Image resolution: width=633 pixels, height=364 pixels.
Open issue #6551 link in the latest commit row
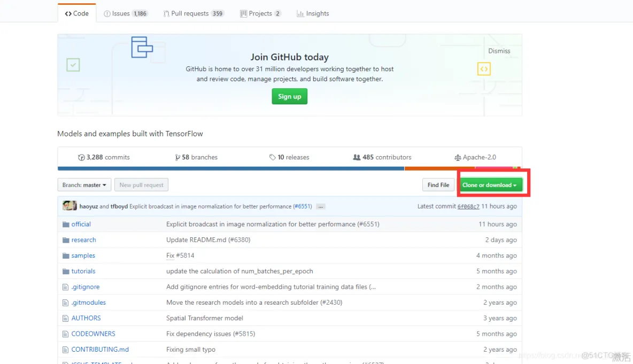(303, 206)
